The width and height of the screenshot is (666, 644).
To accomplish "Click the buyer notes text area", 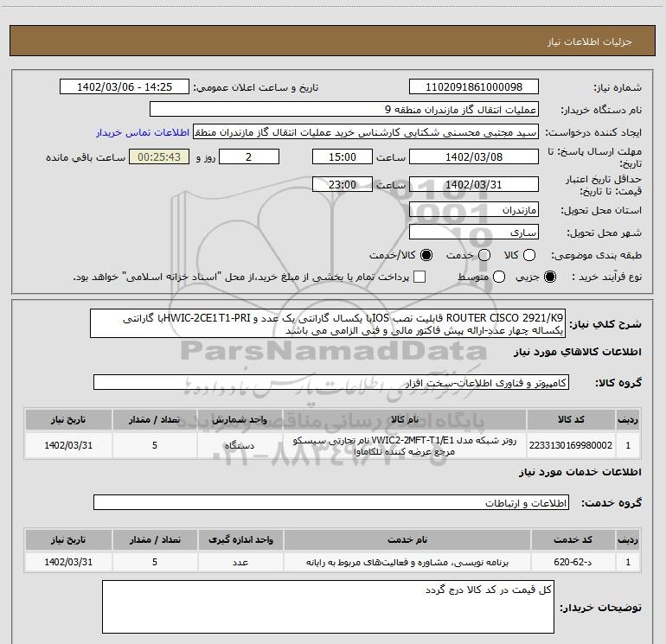I will 328,607.
